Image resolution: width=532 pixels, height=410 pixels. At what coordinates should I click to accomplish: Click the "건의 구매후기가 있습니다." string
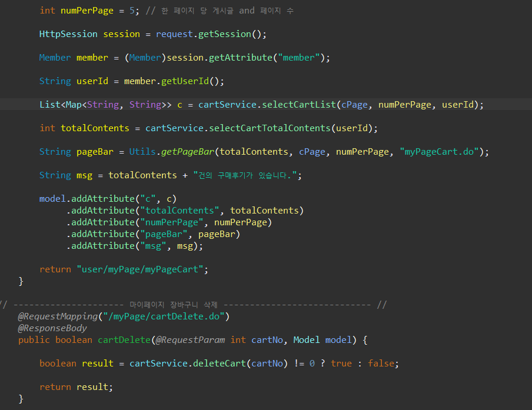click(245, 175)
